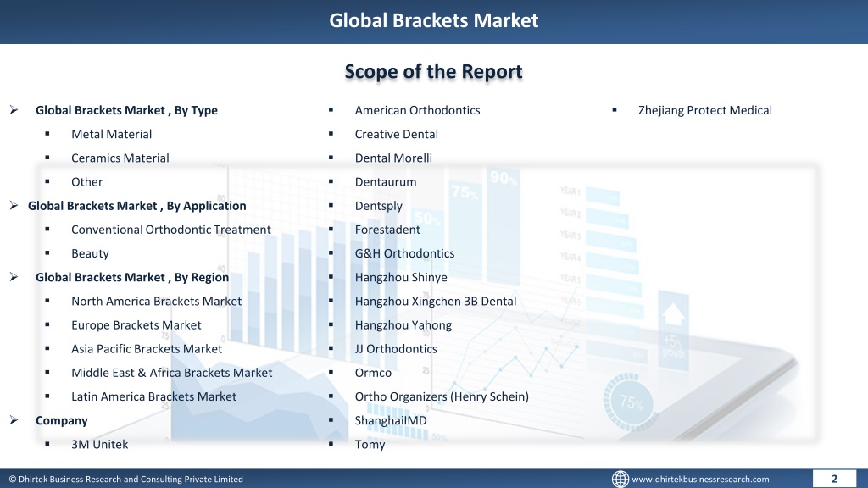Screen dimensions: 868x488
Task: Open the www.dhirtekbusinessresearch.com link
Action: point(700,480)
